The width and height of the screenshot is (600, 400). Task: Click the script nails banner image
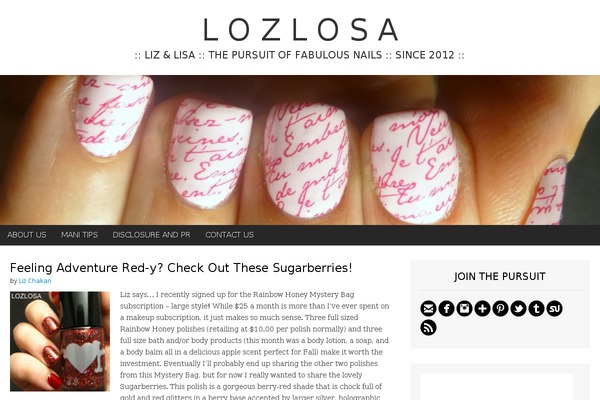point(300,150)
